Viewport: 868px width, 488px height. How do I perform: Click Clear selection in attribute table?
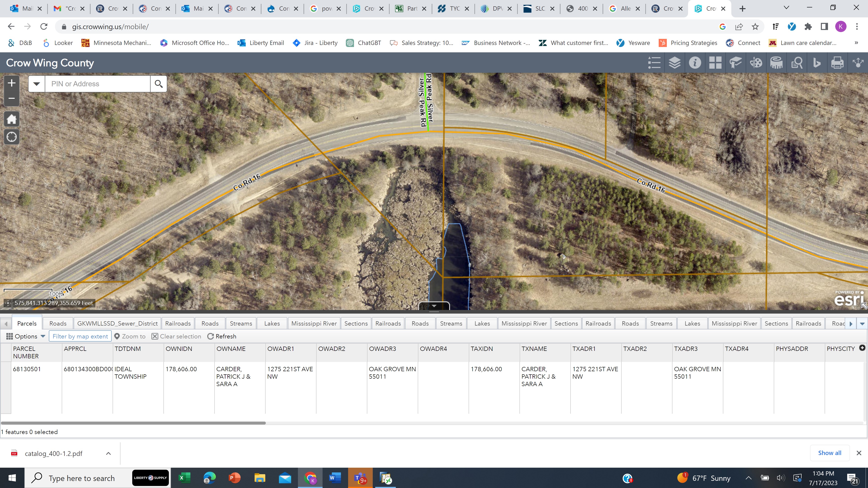click(176, 336)
